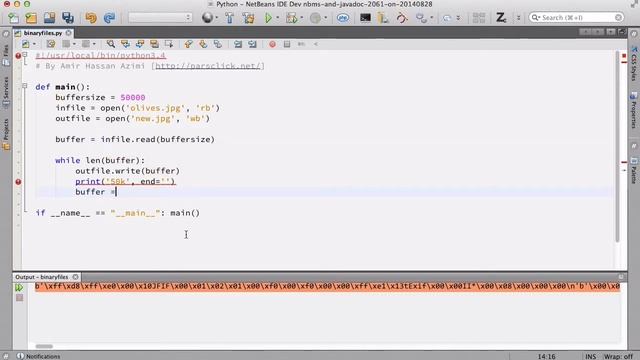Open the black Terminal icon
This screenshot has width=640, height=360.
pos(365,18)
